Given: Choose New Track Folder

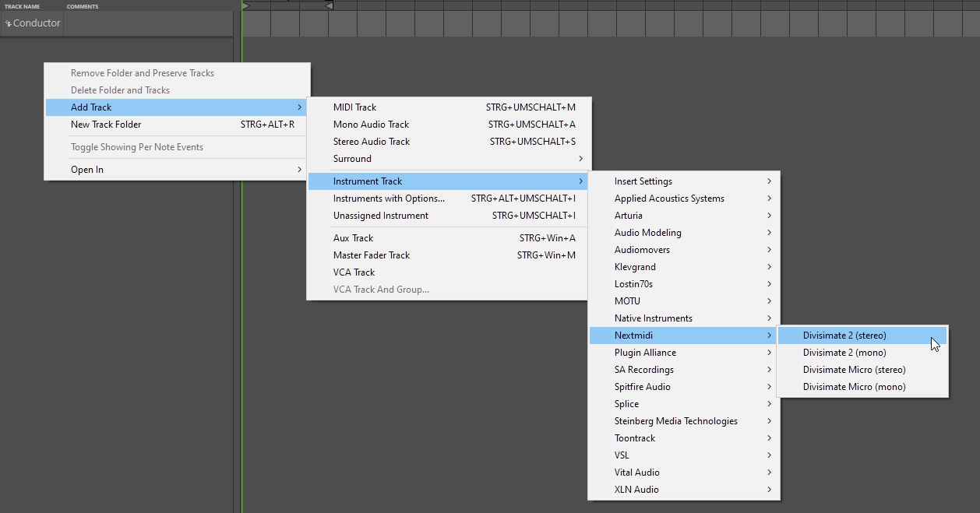Looking at the screenshot, I should [177, 125].
